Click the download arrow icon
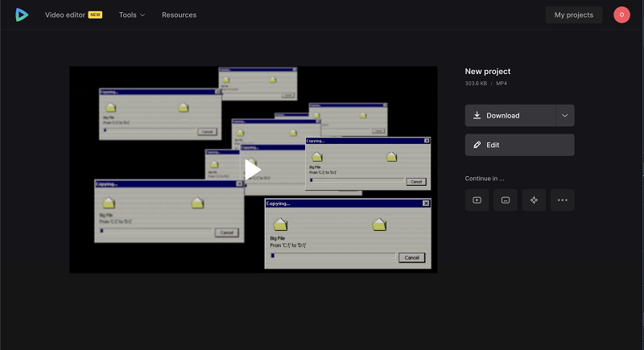644x350 pixels. tap(477, 115)
